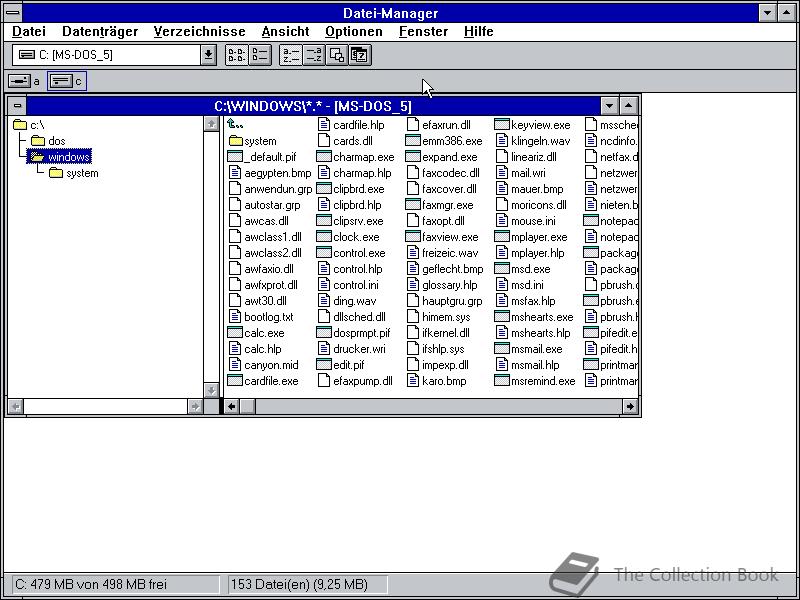Click the names-only view toolbar icon

[x=237, y=55]
